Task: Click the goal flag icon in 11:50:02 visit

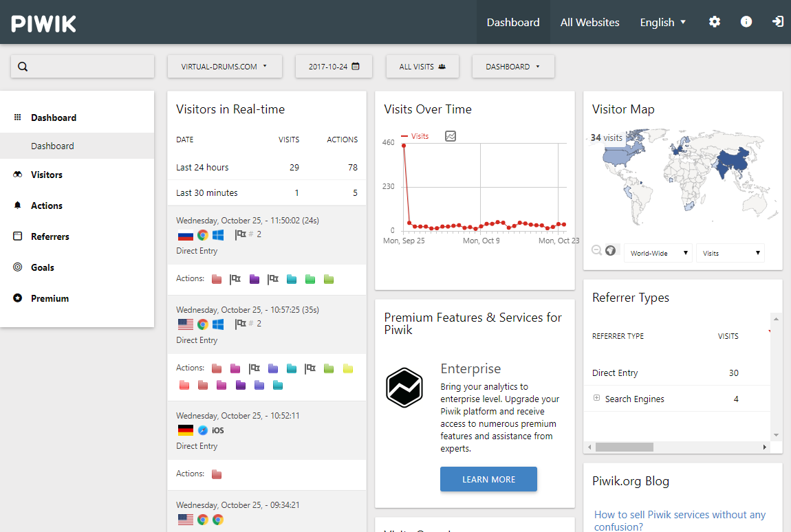Action: pos(240,234)
